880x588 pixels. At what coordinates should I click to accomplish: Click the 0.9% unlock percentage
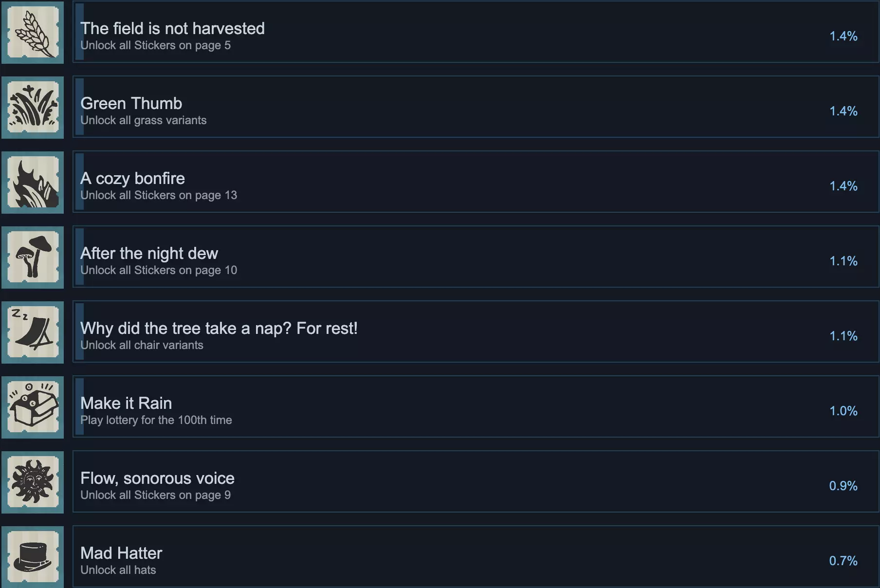(x=843, y=486)
